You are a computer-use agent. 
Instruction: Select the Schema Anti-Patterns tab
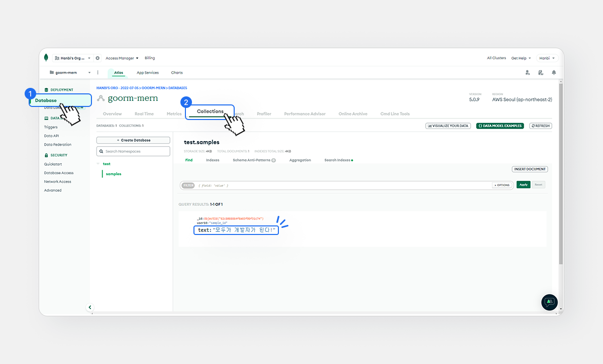coord(251,160)
